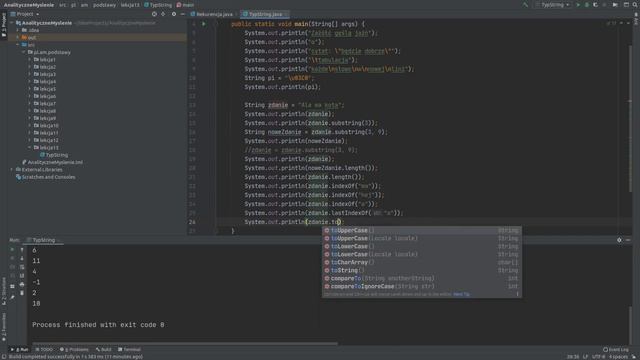Click the Run console horizontal scrollbar

[x=185, y=344]
